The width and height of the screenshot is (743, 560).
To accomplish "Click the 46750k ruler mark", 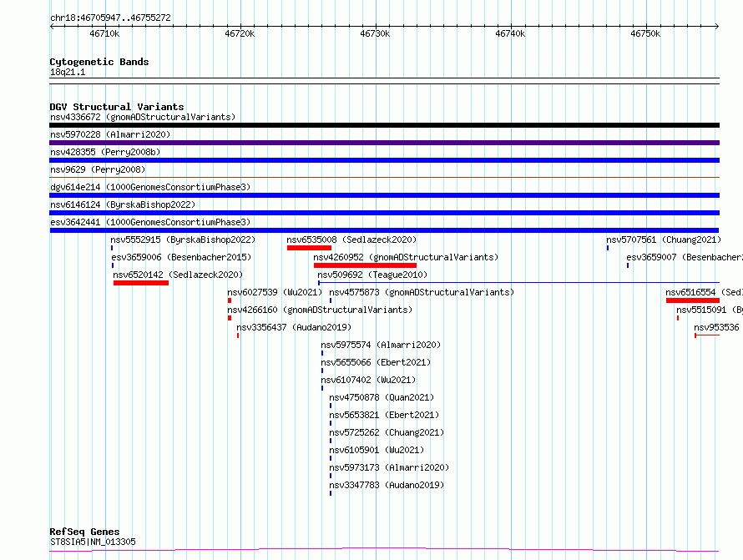I will [x=645, y=33].
